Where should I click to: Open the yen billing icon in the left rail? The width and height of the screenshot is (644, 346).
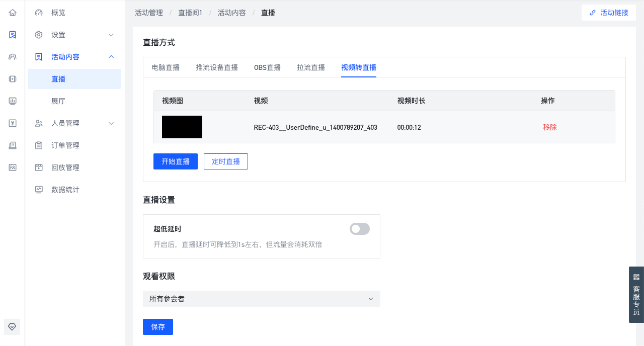pyautogui.click(x=13, y=123)
